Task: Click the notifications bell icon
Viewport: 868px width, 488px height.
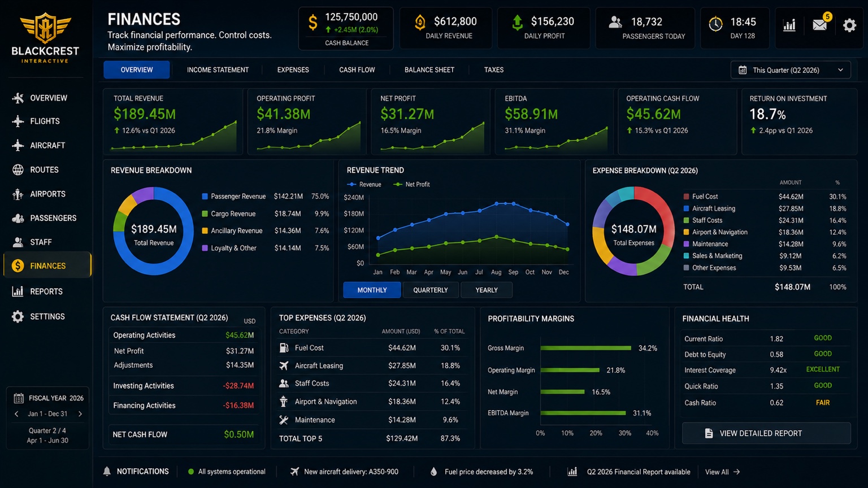Action: [x=107, y=471]
